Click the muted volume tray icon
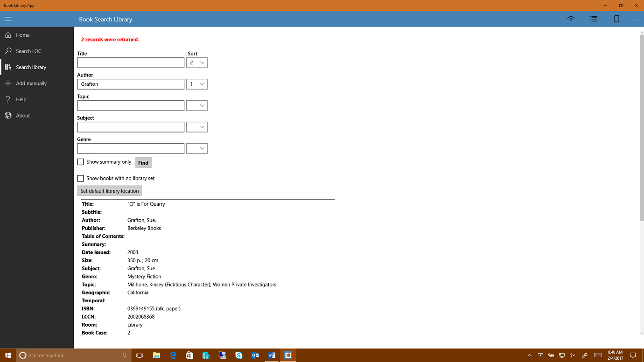This screenshot has height=362, width=644. [573, 355]
